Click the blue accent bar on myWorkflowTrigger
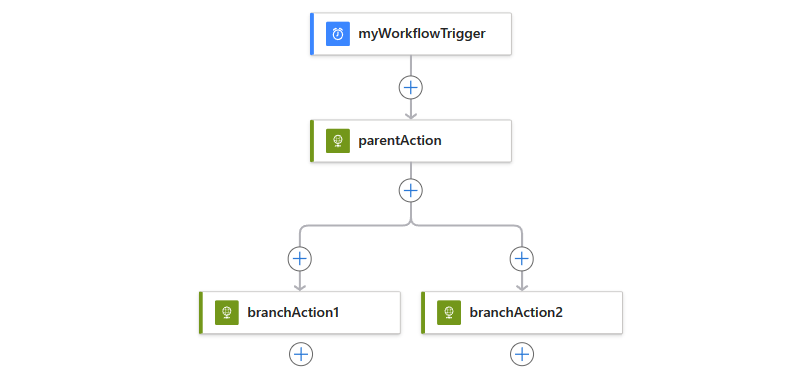The image size is (800, 380). tap(312, 34)
